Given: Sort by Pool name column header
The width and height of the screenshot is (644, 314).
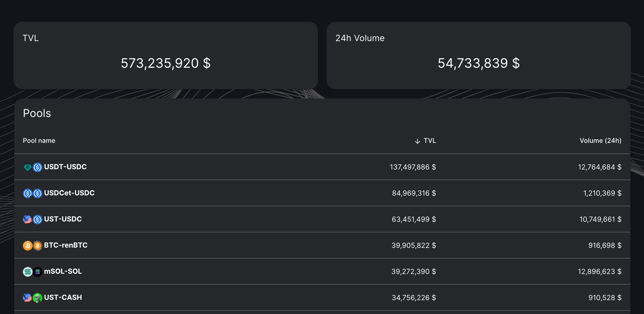Looking at the screenshot, I should tap(39, 141).
